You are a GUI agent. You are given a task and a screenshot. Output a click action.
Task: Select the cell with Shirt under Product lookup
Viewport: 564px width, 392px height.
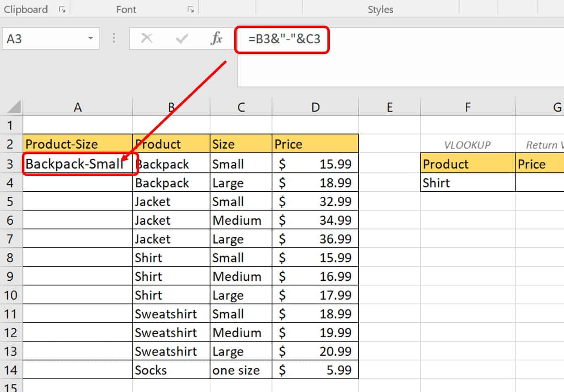pyautogui.click(x=467, y=183)
